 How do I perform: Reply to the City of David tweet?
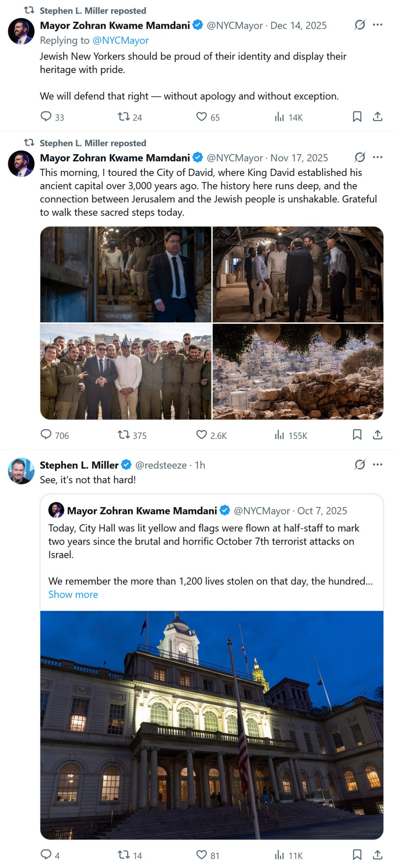click(x=46, y=435)
